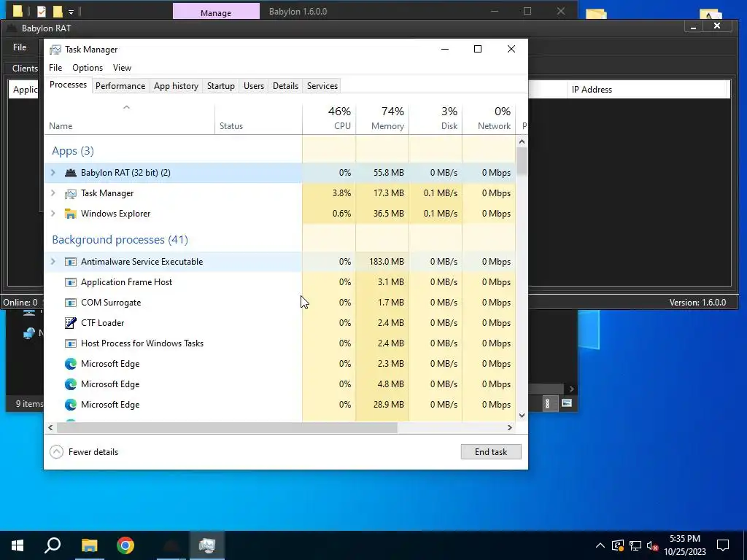Click the details view button in Explorer window
The height and width of the screenshot is (560, 747).
pos(547,403)
